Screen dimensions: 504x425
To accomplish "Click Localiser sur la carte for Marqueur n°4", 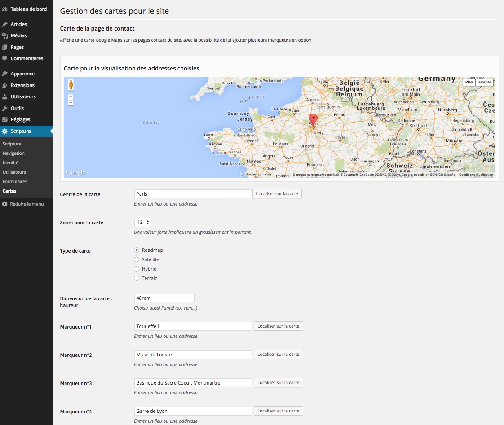I will [x=279, y=411].
